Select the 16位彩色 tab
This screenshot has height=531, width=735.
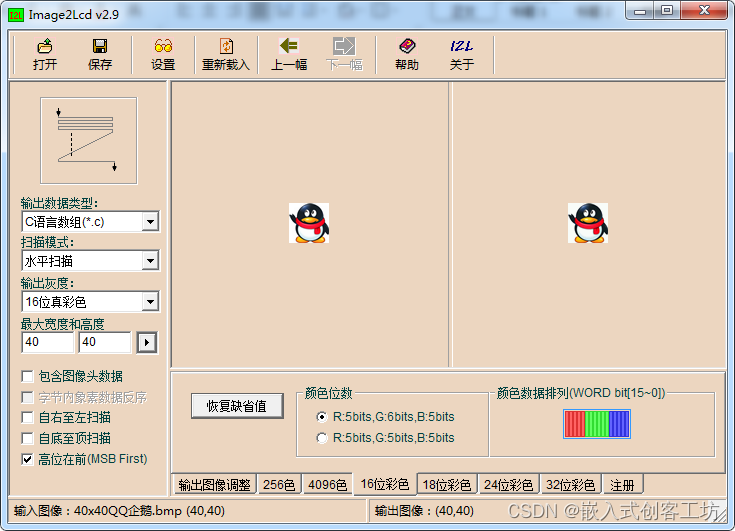[x=384, y=484]
